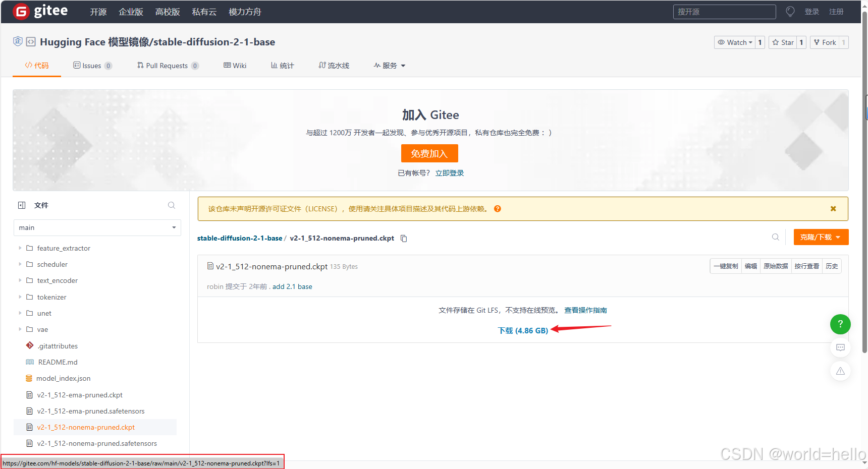
Task: Open v2-1_512-ema-pruned.ckpt file
Action: click(x=80, y=395)
